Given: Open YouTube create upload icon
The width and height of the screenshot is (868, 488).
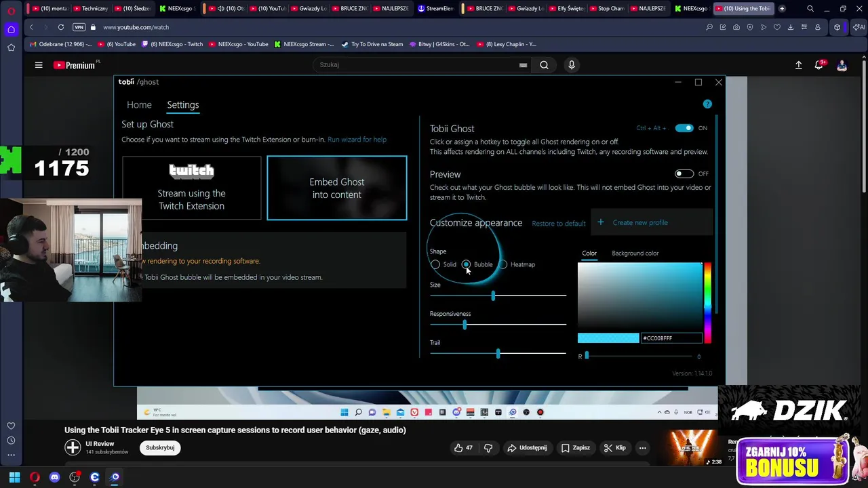Looking at the screenshot, I should click(x=798, y=65).
